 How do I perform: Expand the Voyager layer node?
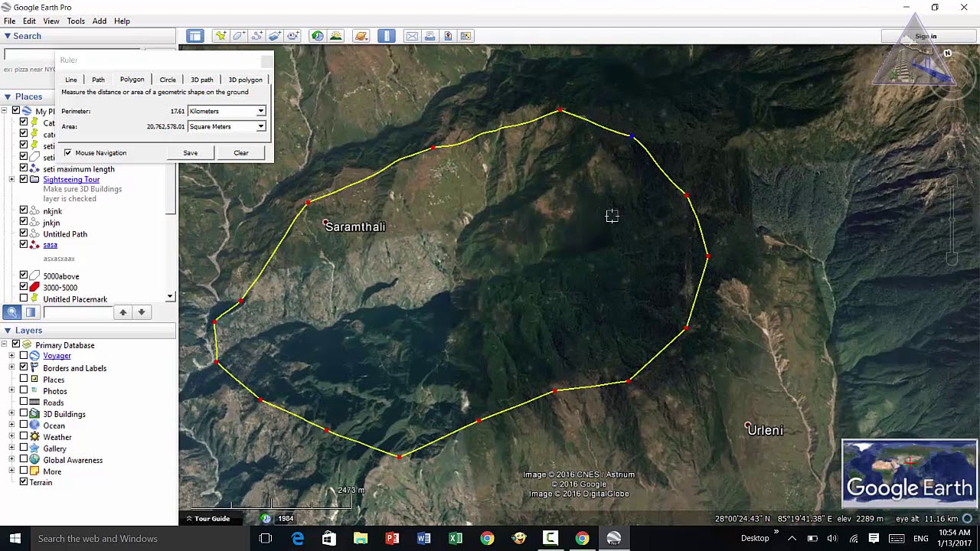(x=11, y=356)
